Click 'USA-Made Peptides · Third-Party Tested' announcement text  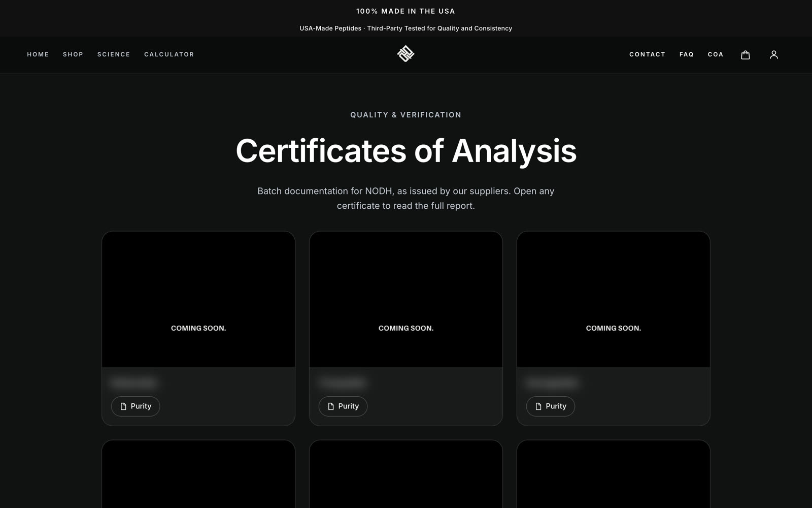[x=406, y=28]
